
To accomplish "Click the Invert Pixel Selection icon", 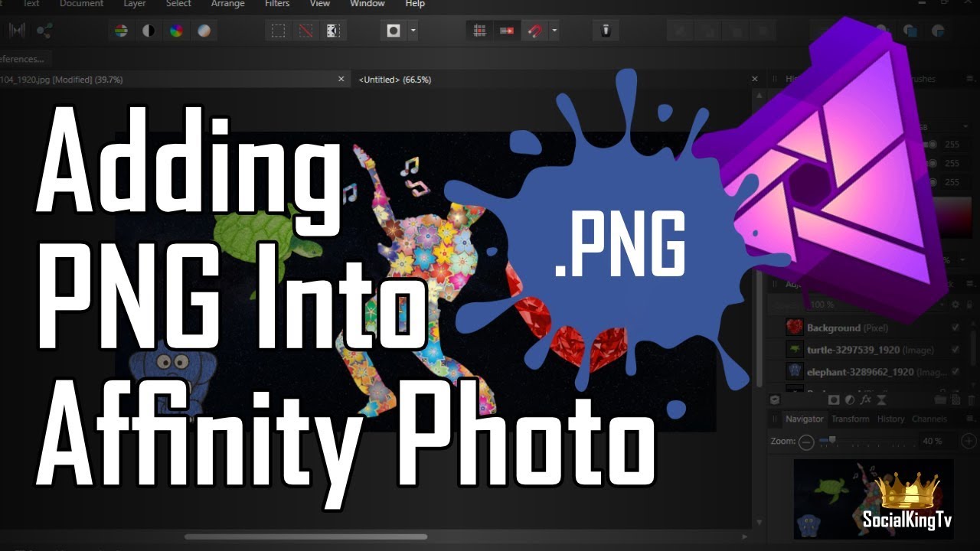I will coord(333,31).
